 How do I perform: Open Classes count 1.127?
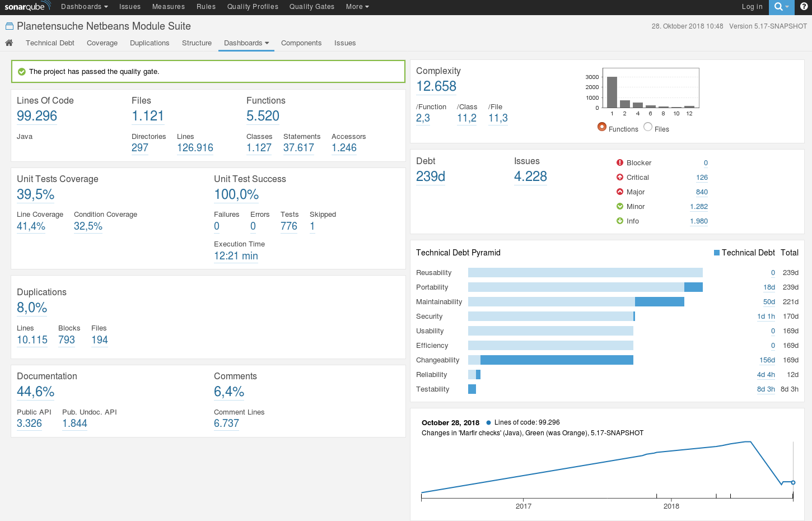click(259, 148)
